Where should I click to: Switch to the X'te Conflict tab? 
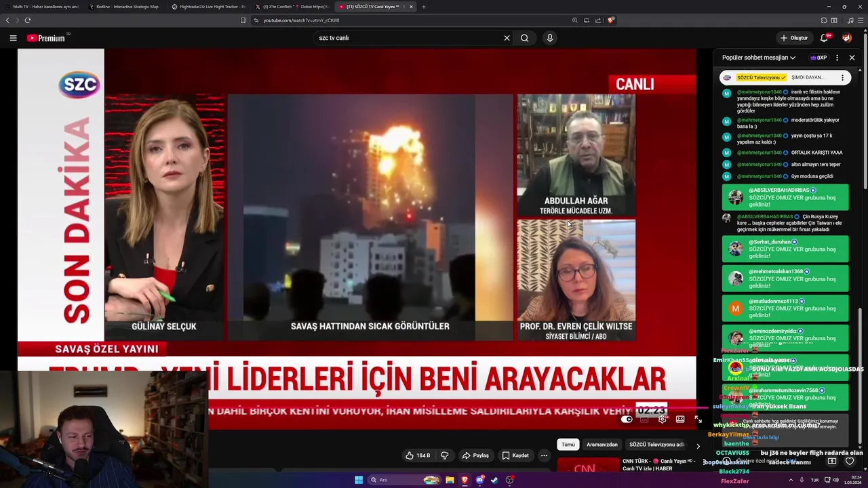coord(292,7)
